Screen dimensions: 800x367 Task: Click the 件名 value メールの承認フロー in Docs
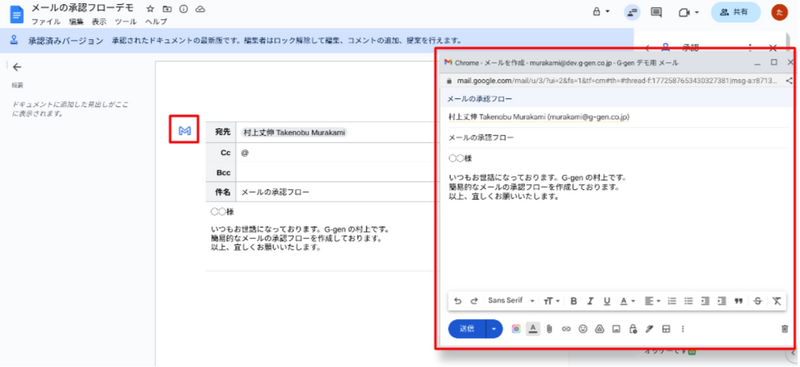click(275, 193)
